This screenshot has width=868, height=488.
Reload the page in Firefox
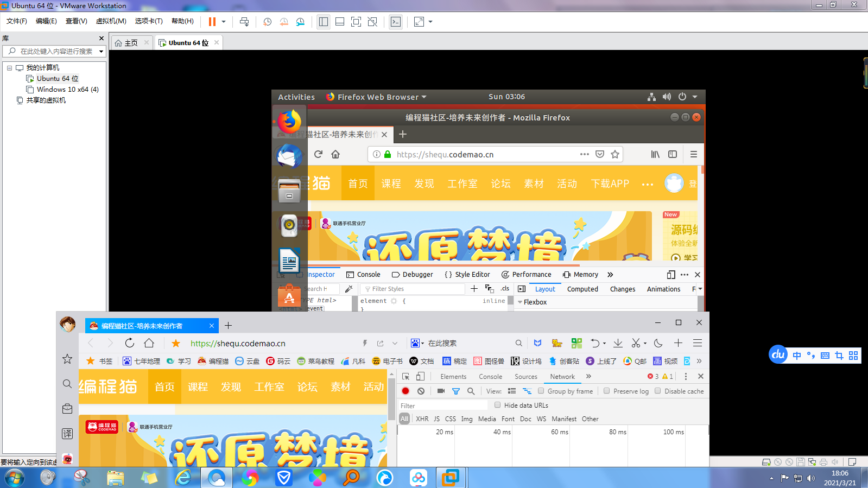pyautogui.click(x=319, y=154)
